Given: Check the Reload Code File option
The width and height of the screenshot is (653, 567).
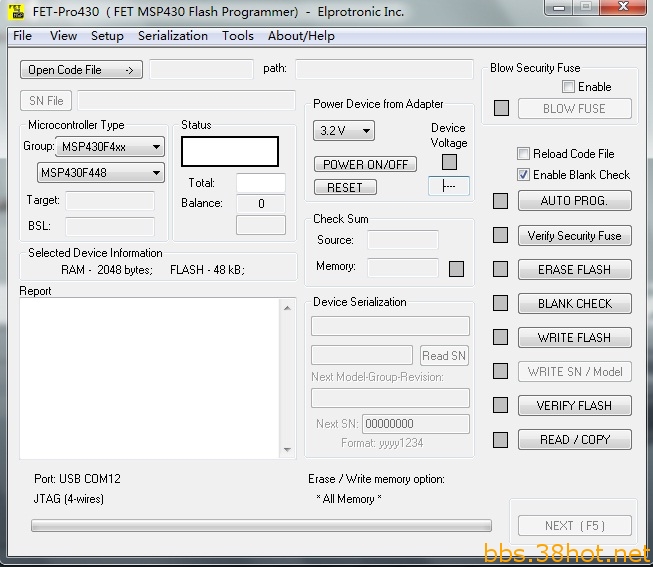Looking at the screenshot, I should [523, 154].
